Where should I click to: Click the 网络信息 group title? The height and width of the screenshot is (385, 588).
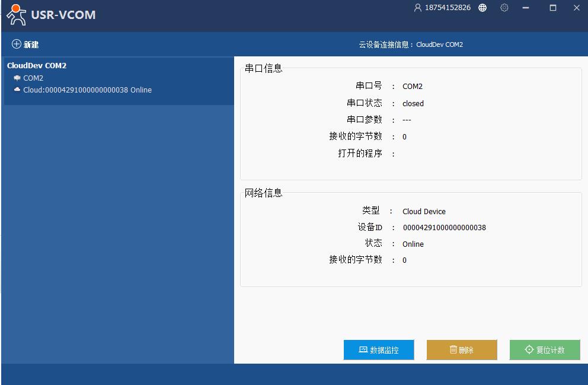(264, 193)
